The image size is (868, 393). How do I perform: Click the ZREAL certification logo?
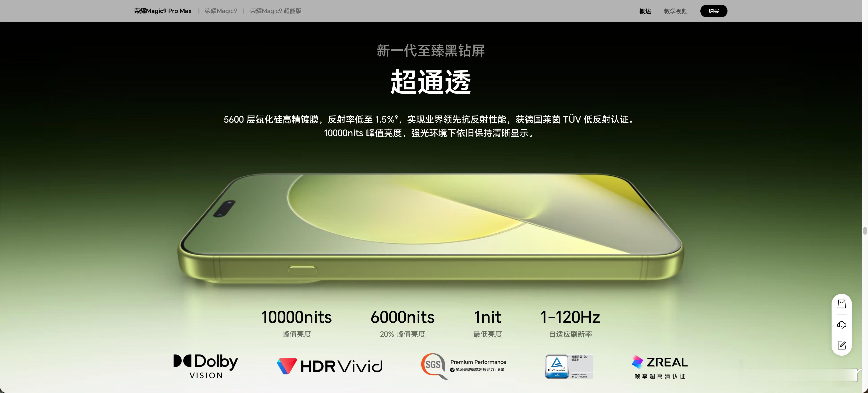tap(660, 367)
